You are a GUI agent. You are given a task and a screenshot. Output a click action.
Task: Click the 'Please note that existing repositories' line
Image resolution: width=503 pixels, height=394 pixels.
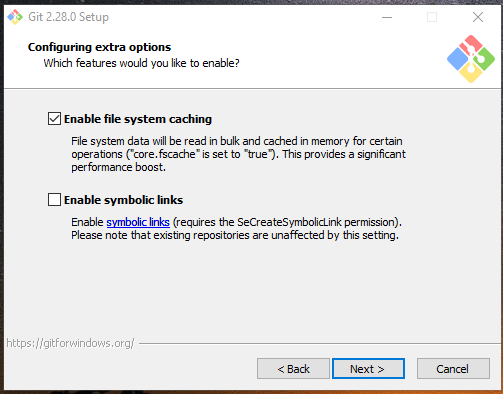pyautogui.click(x=235, y=235)
